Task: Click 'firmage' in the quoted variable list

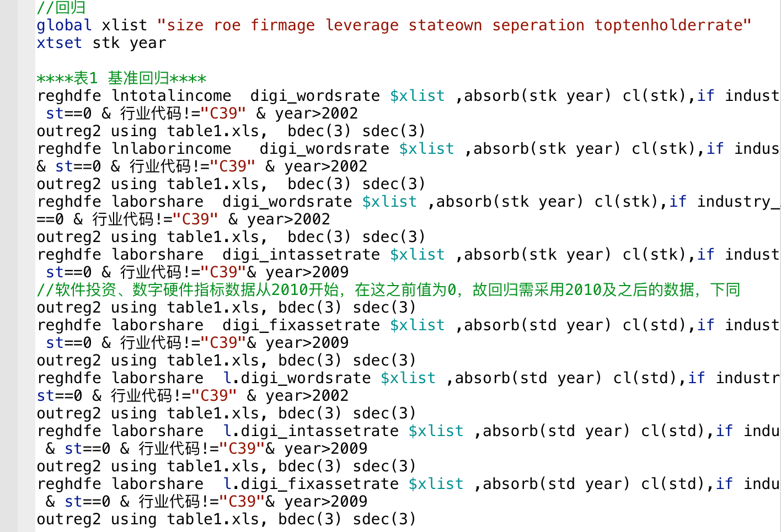Action: pyautogui.click(x=282, y=25)
